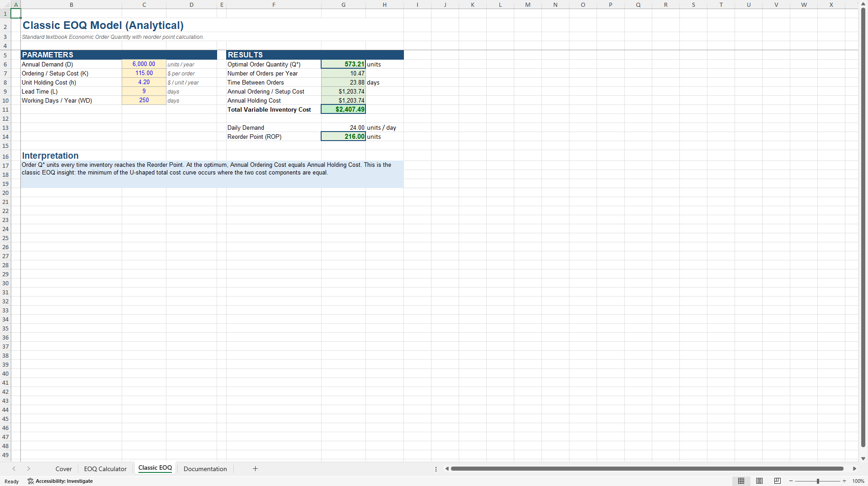Select Daily Demand value 24.00
The height and width of the screenshot is (486, 868).
[343, 127]
